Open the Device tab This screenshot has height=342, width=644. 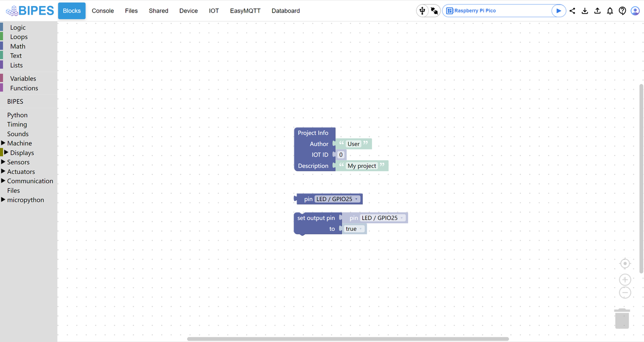click(x=189, y=11)
